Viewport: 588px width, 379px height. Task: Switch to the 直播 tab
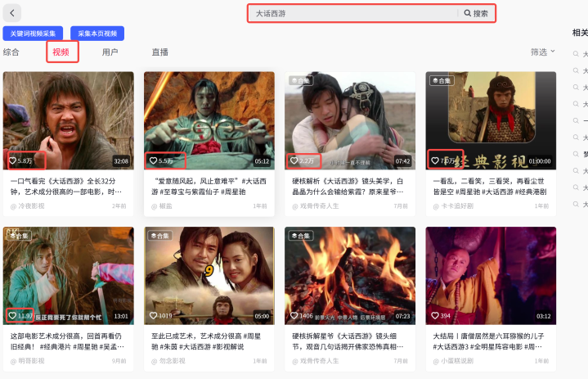pos(159,52)
